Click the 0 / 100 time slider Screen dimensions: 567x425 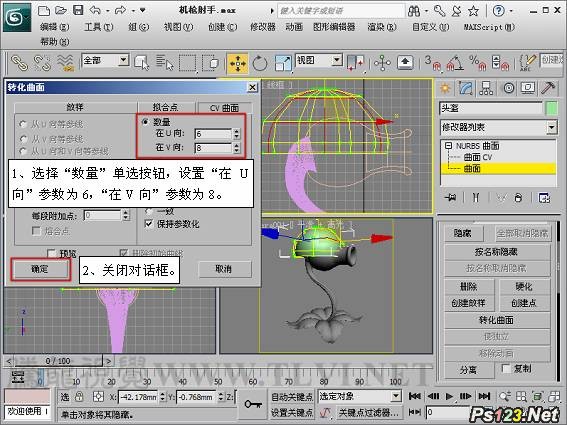58,361
